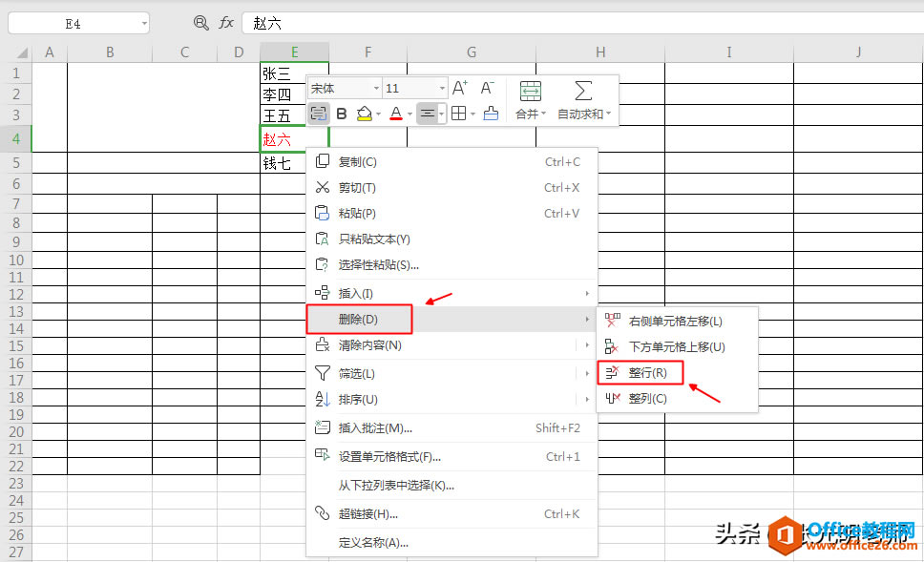Open the 筛选(L) submenu
This screenshot has width=924, height=562.
coord(451,373)
